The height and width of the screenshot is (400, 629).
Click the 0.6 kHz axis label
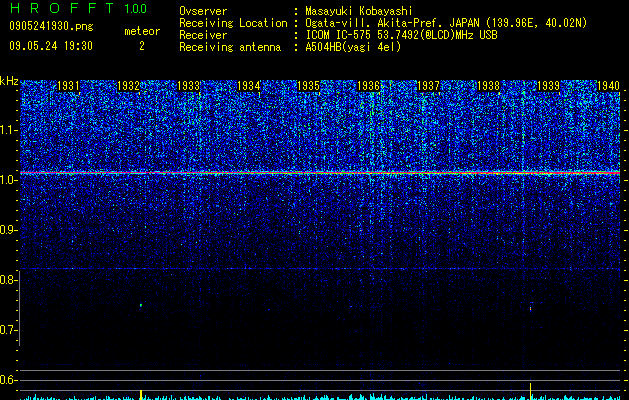coord(9,380)
